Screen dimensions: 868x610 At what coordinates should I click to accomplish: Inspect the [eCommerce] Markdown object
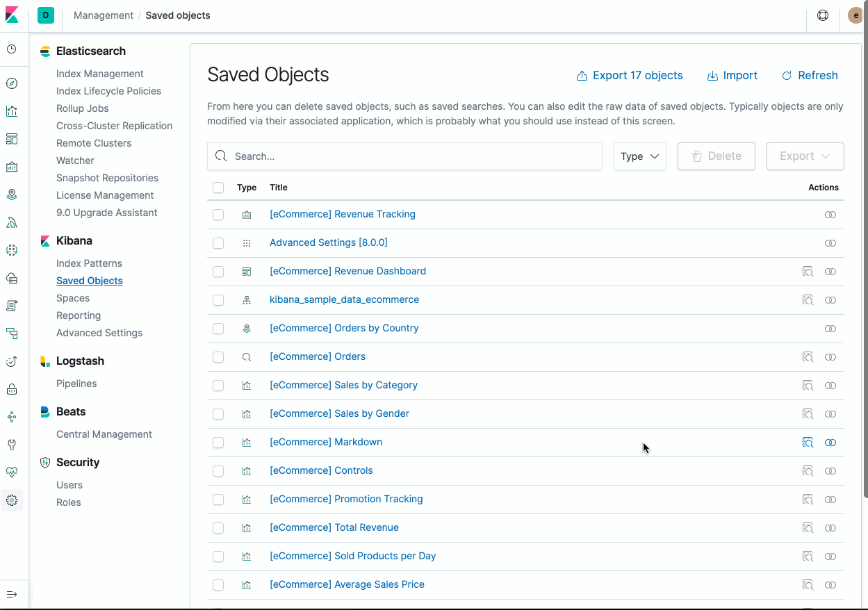tap(808, 443)
